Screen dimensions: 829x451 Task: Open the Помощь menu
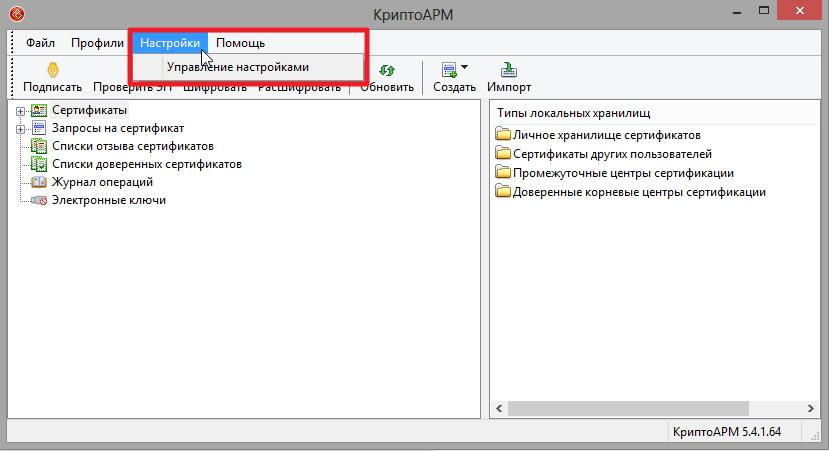(241, 43)
